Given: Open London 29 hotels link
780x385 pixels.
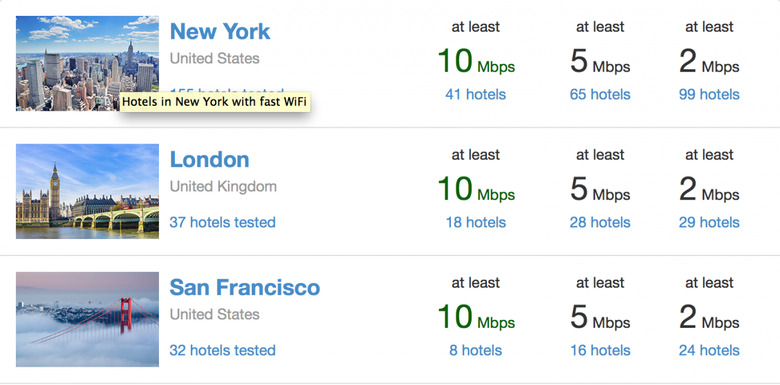Looking at the screenshot, I should click(709, 222).
